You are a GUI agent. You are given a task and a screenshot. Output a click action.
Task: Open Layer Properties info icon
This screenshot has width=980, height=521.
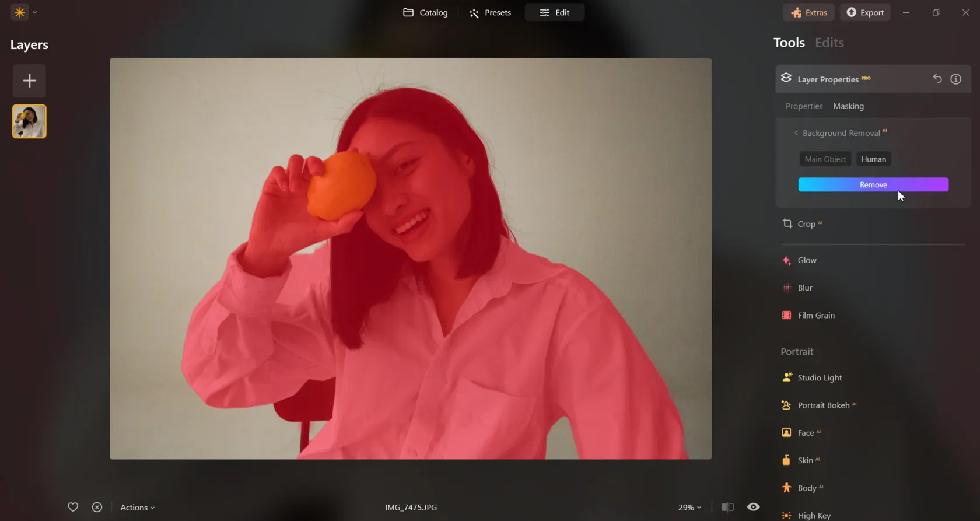[956, 79]
